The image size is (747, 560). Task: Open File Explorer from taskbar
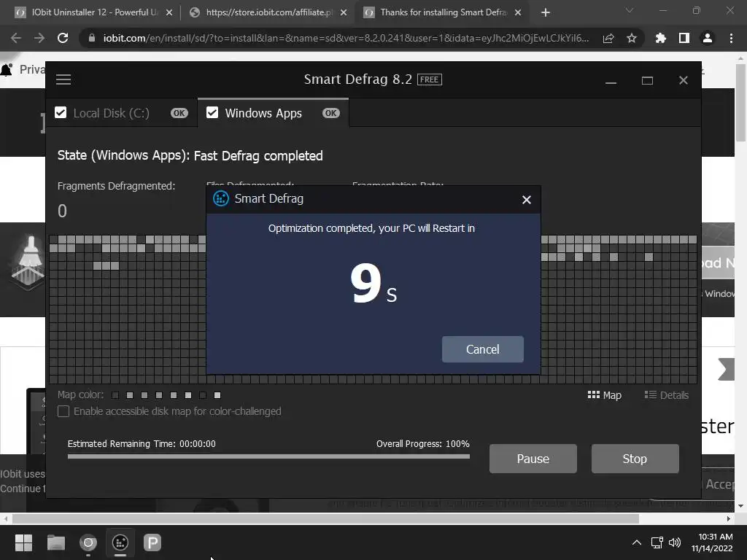[x=55, y=542]
